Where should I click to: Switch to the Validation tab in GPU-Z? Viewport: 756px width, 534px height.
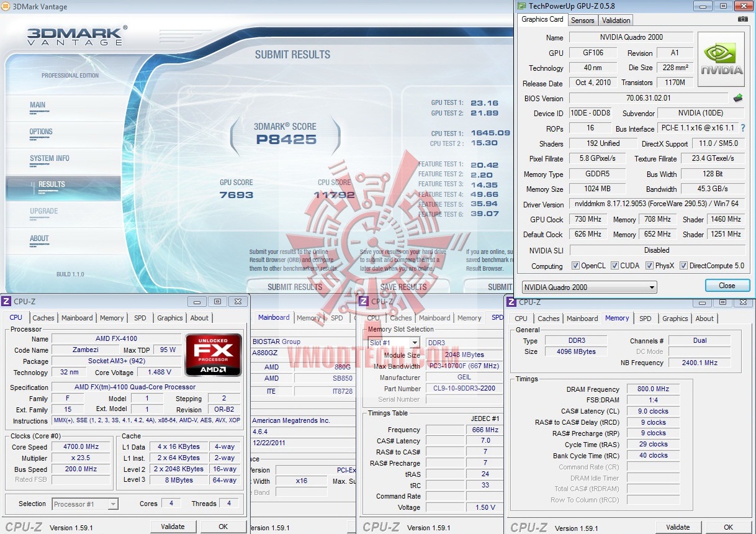pyautogui.click(x=616, y=20)
